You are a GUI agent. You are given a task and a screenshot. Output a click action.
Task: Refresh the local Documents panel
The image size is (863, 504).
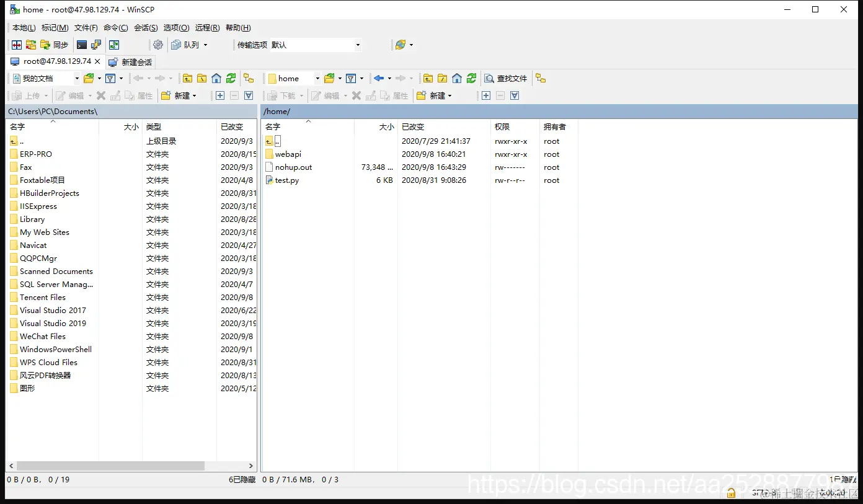coord(231,78)
